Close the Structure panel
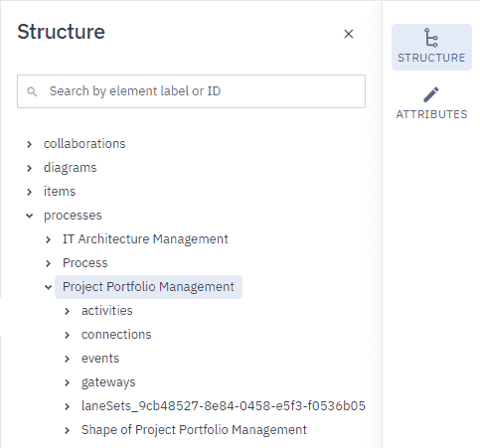Image resolution: width=480 pixels, height=448 pixels. click(x=349, y=34)
